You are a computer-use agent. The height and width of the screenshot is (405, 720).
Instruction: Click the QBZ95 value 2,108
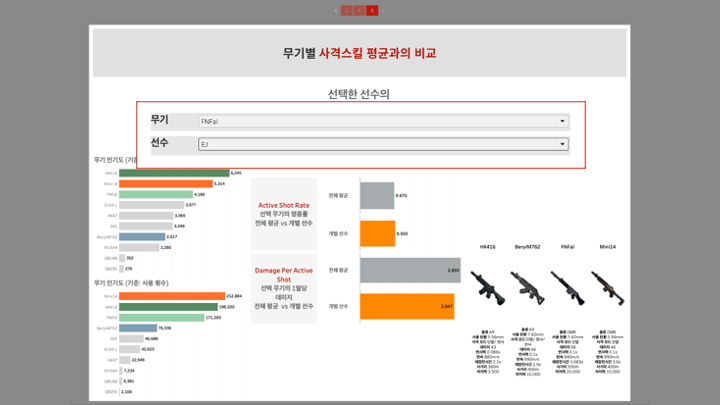[x=127, y=392]
